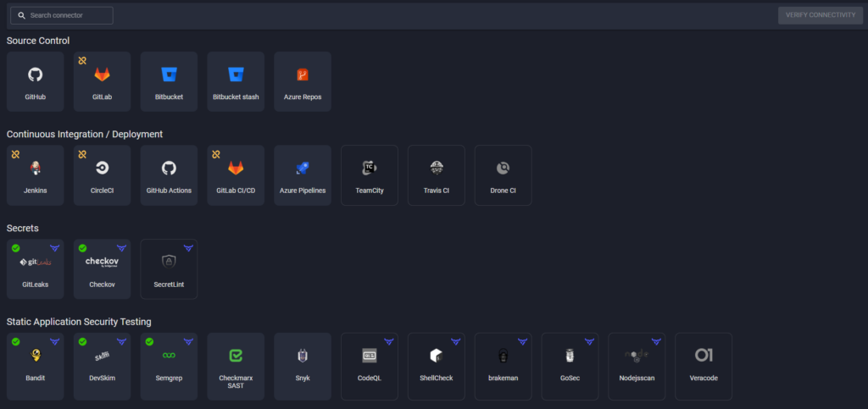868x409 pixels.
Task: Click the green check badge on Checkov
Action: (x=82, y=248)
